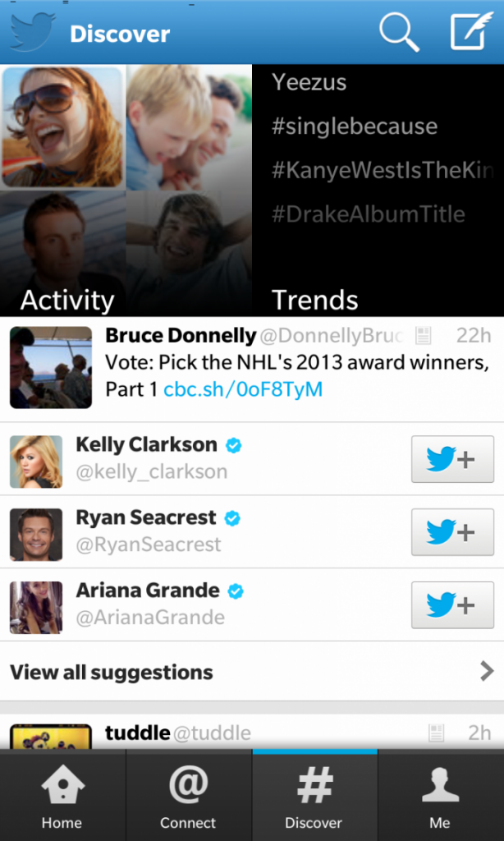This screenshot has height=841, width=504.
Task: Follow Ariana Grande with bird-plus button
Action: coord(452,605)
